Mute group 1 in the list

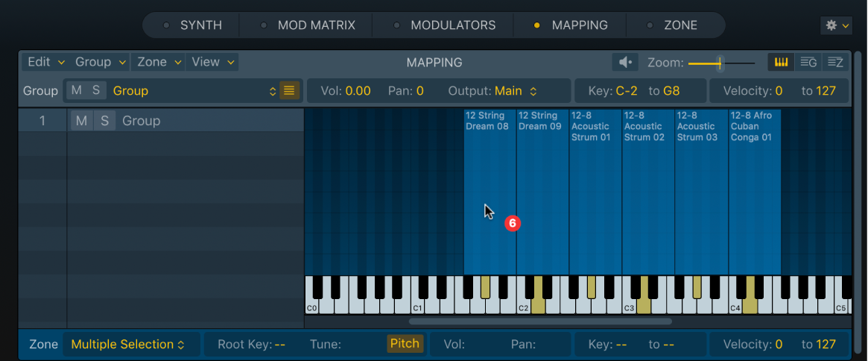click(81, 121)
